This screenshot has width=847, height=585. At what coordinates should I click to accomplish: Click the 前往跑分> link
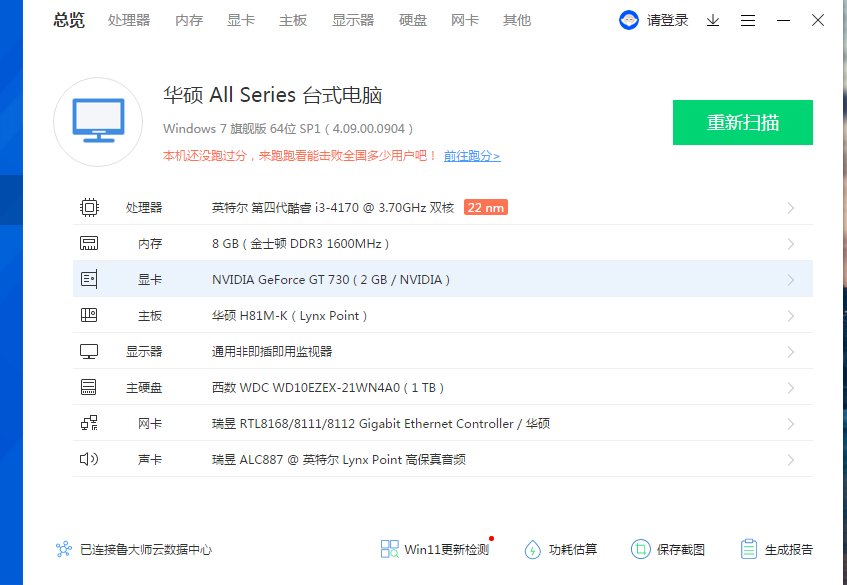(x=472, y=156)
